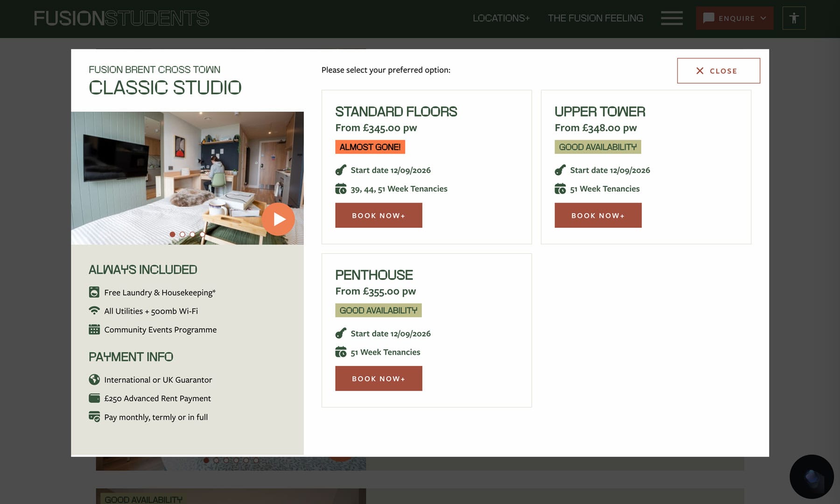This screenshot has width=840, height=504.
Task: Click the Wi-Fi utilities icon
Action: [x=94, y=311]
